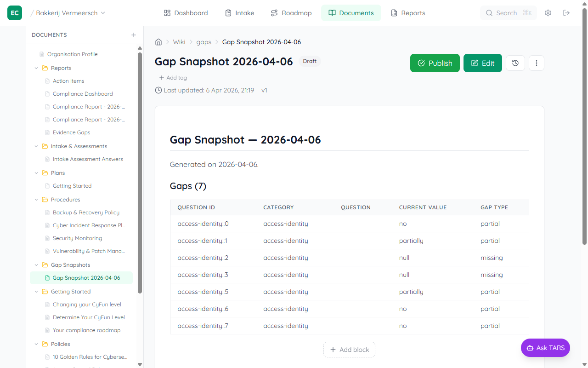Click the Edit button
The width and height of the screenshot is (588, 368).
(x=482, y=63)
